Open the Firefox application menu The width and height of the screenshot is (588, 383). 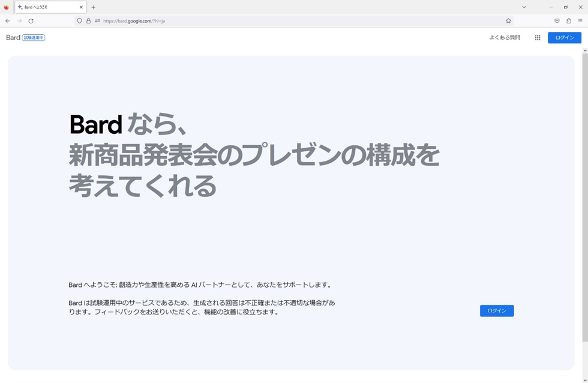click(580, 21)
